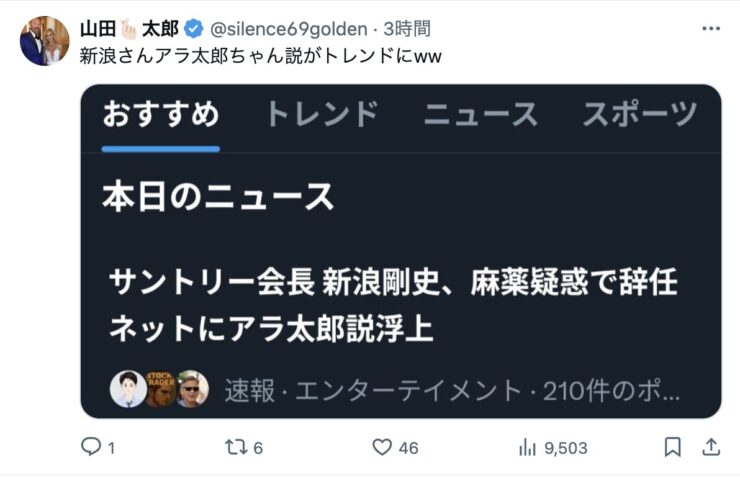Open the three-dot more options menu
The width and height of the screenshot is (740, 478).
point(711,29)
